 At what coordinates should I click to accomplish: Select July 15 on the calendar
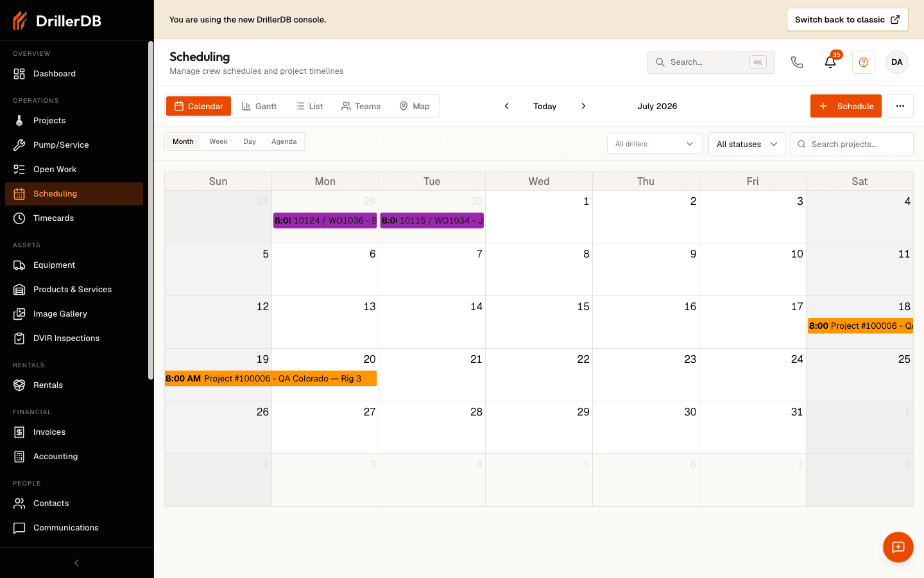tap(539, 322)
